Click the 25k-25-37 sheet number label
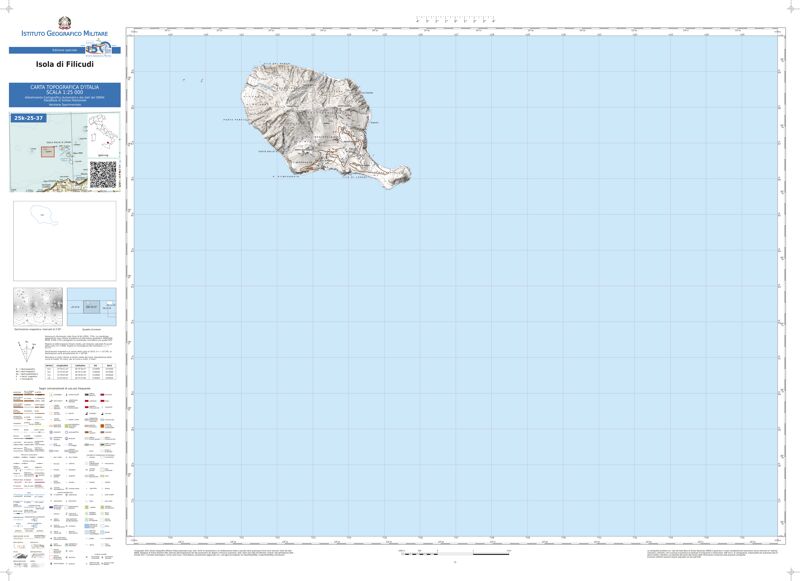 point(29,118)
